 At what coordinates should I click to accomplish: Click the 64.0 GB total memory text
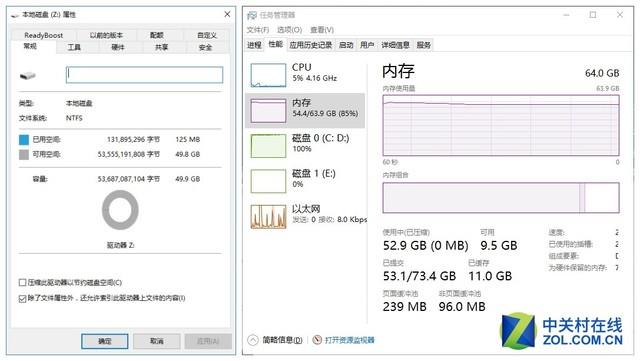602,74
